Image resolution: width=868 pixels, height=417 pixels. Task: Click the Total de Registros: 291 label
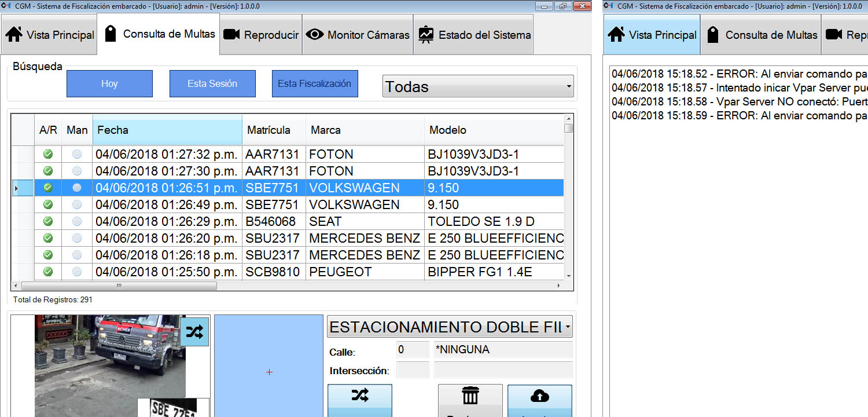coord(53,299)
